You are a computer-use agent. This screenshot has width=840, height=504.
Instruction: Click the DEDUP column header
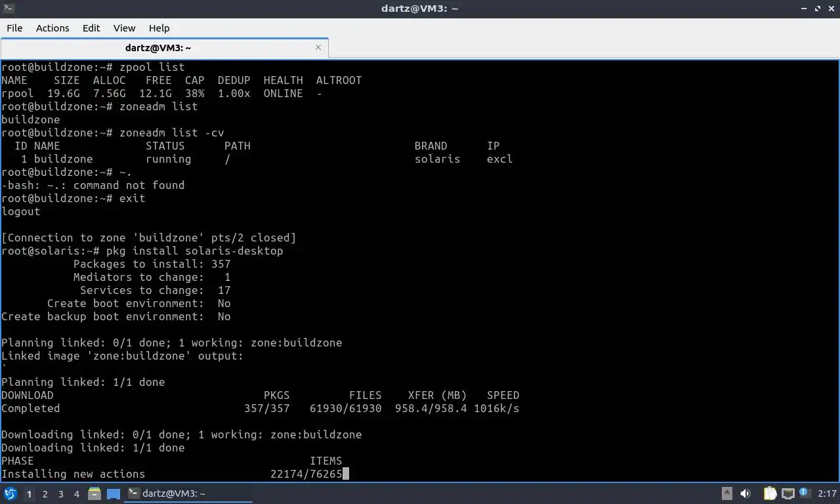234,80
